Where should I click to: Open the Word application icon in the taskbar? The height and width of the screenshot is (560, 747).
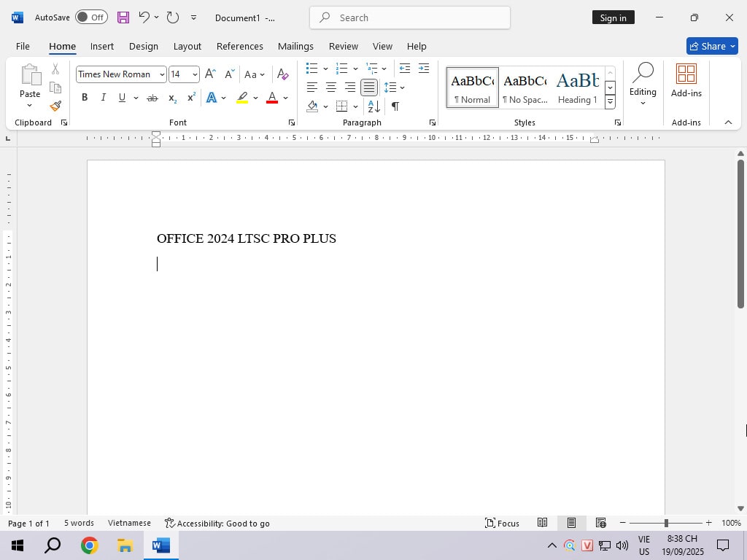(161, 545)
